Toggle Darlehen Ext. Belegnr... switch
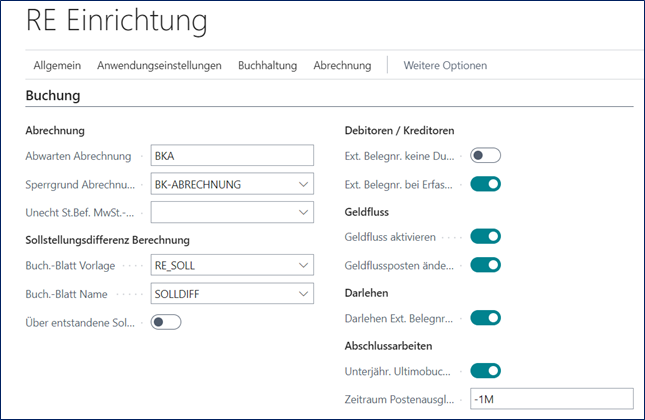Screen dimensions: 645x420 (x=485, y=318)
